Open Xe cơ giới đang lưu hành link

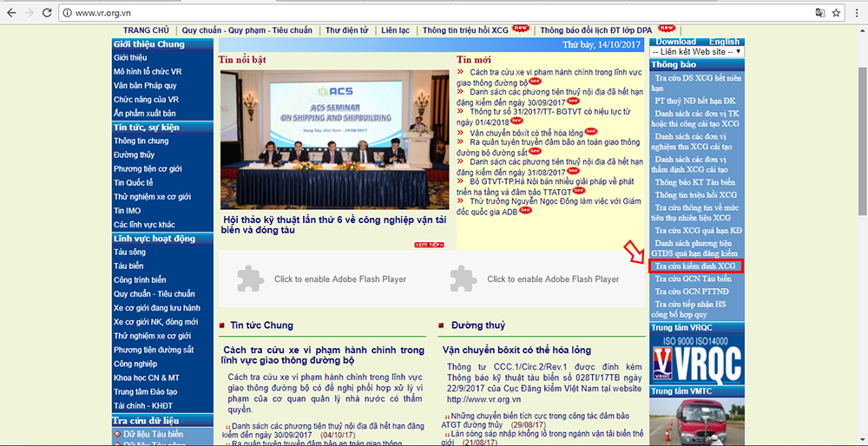(x=156, y=308)
